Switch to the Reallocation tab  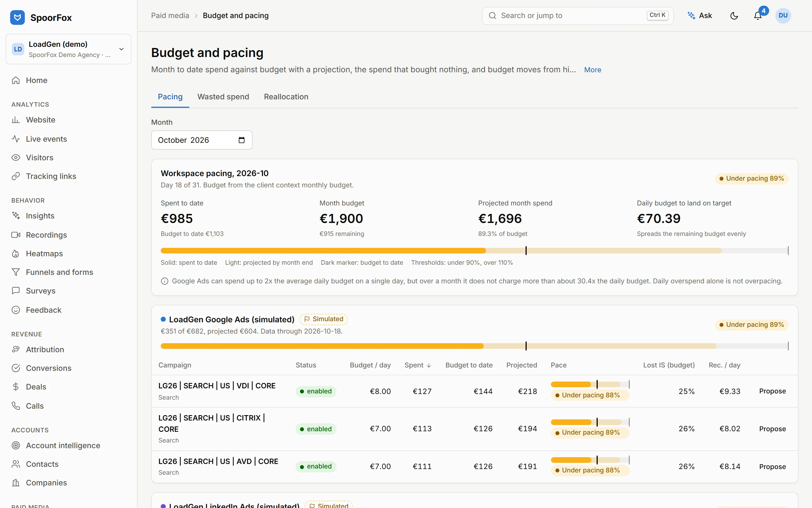coord(286,97)
